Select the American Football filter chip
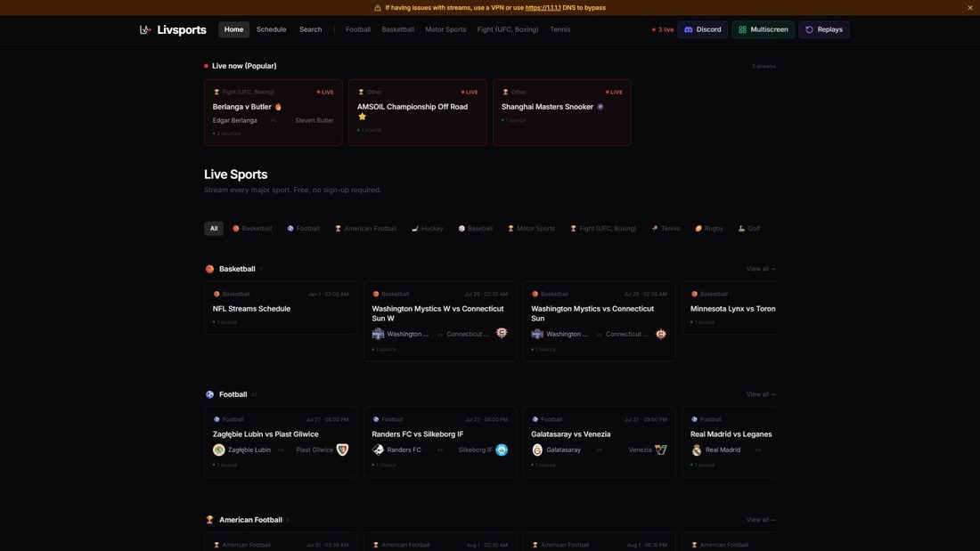 click(365, 229)
